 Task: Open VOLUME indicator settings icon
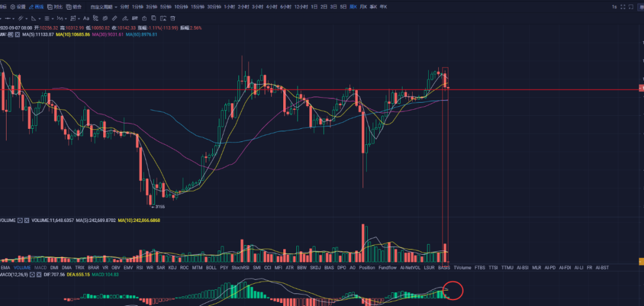(x=20, y=221)
